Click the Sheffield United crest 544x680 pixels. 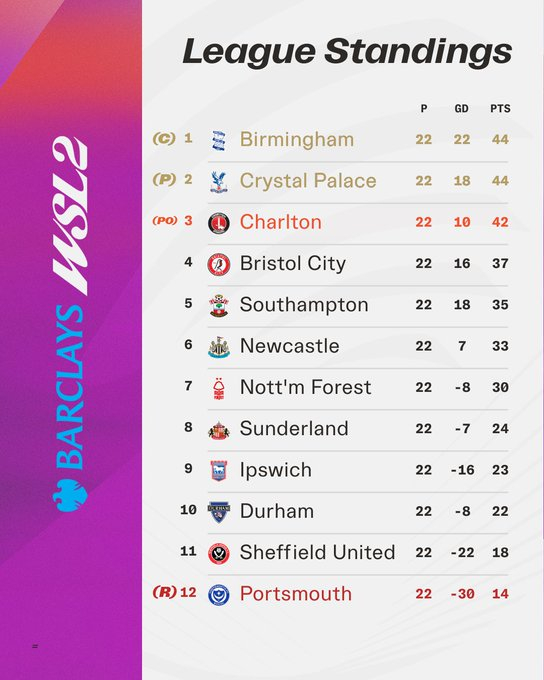pyautogui.click(x=219, y=553)
